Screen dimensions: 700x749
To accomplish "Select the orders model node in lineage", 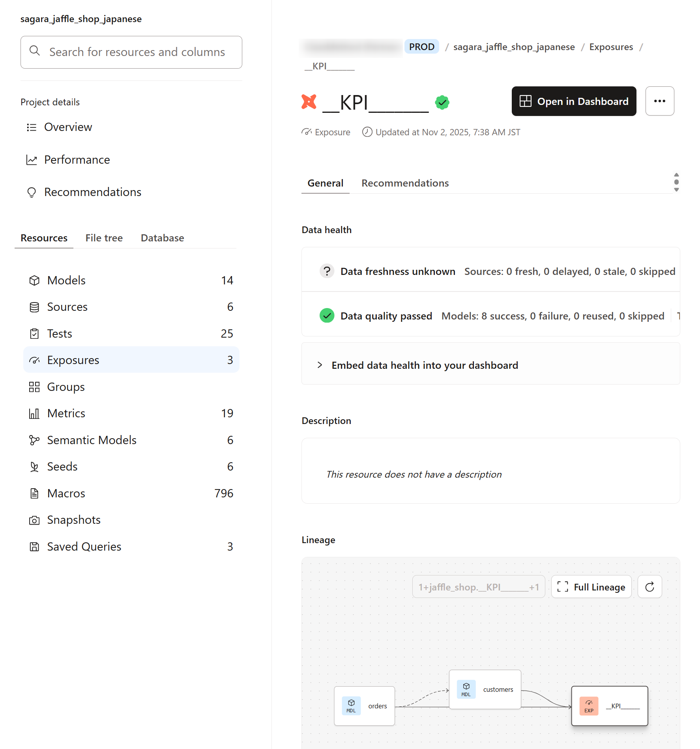I will 364,706.
